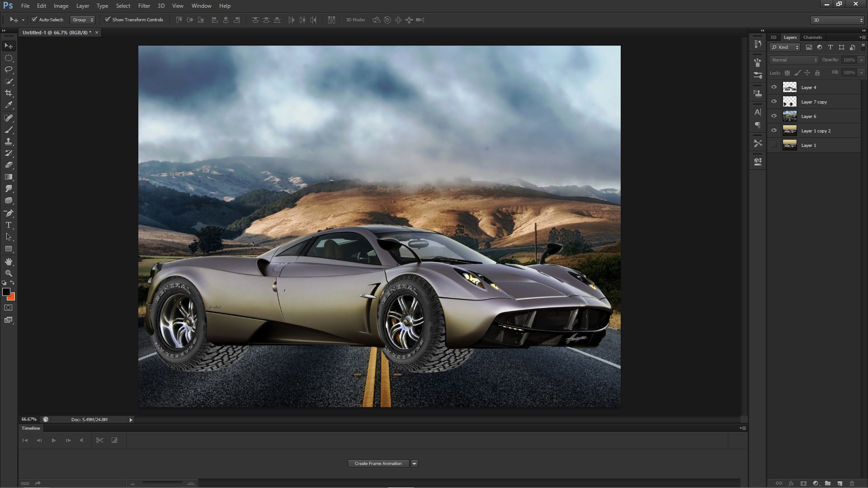The height and width of the screenshot is (488, 868).
Task: Select the Crop tool
Action: tap(9, 93)
